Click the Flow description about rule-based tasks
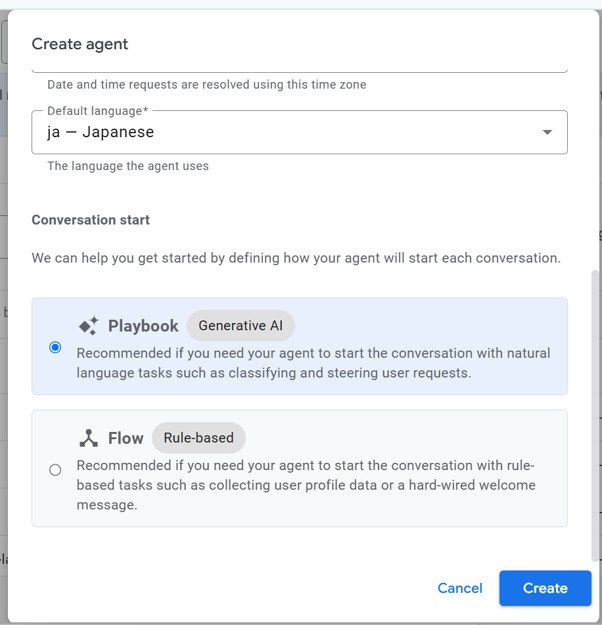This screenshot has height=625, width=602. tap(306, 485)
